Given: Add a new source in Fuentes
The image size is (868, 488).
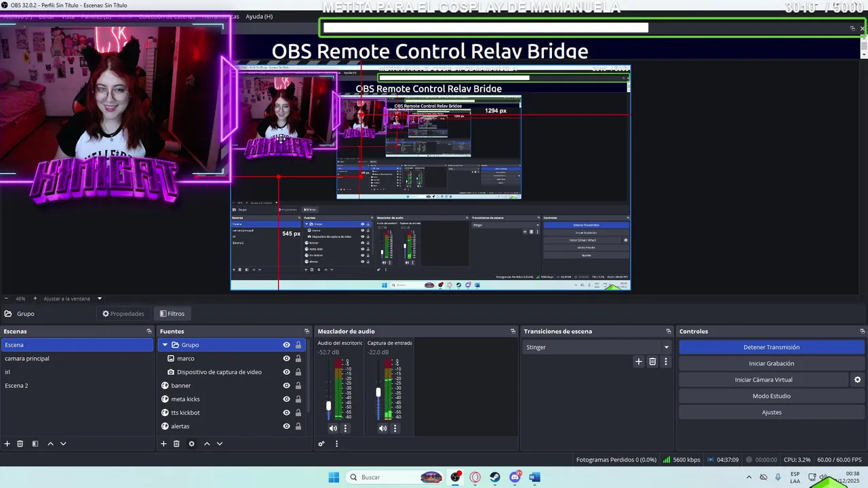Looking at the screenshot, I should (163, 444).
